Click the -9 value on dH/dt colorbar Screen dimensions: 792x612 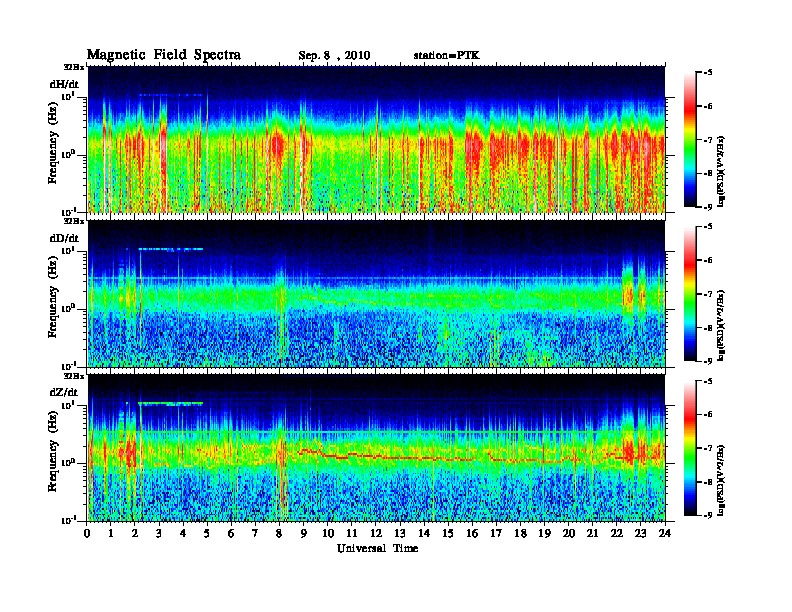pyautogui.click(x=708, y=207)
